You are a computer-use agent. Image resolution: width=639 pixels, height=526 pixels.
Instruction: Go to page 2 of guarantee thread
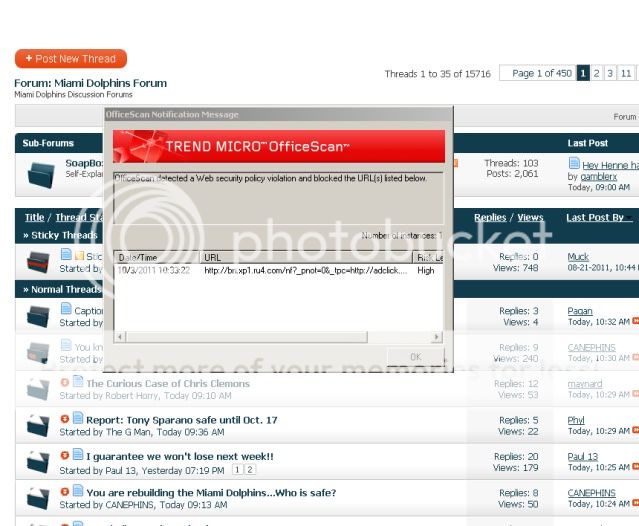(x=250, y=469)
